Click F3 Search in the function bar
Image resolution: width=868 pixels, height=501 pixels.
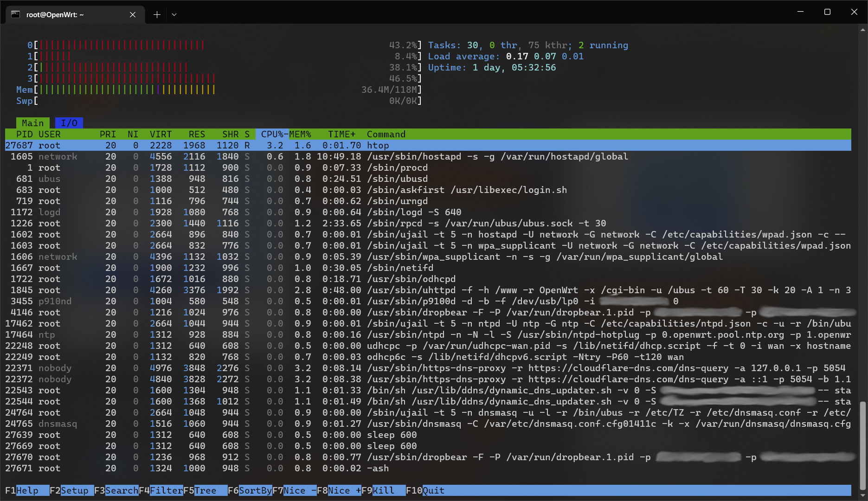(116, 490)
